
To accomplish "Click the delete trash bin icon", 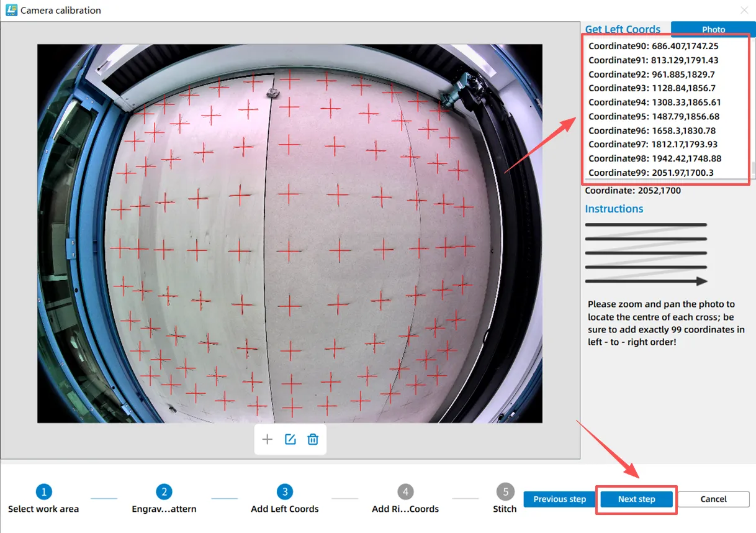I will coord(313,439).
